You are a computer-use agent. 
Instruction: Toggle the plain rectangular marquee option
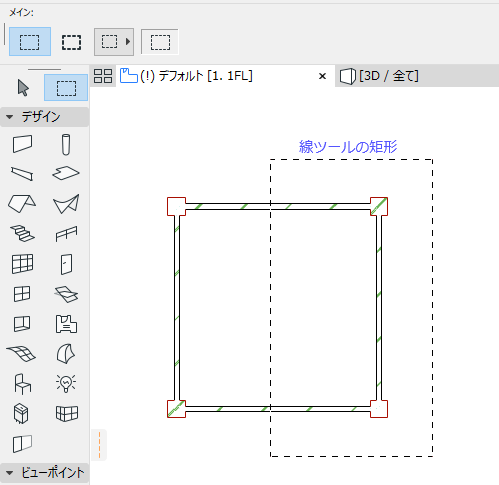click(160, 42)
